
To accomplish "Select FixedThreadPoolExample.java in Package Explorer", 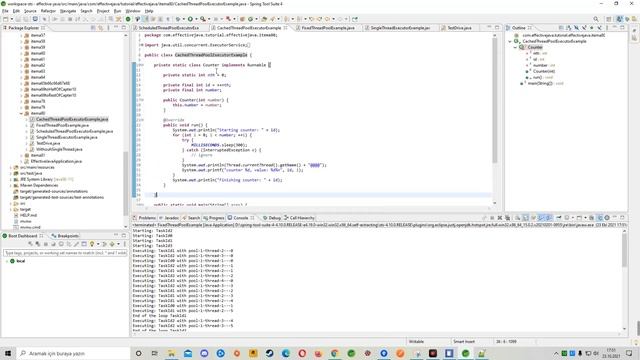I will (62, 125).
